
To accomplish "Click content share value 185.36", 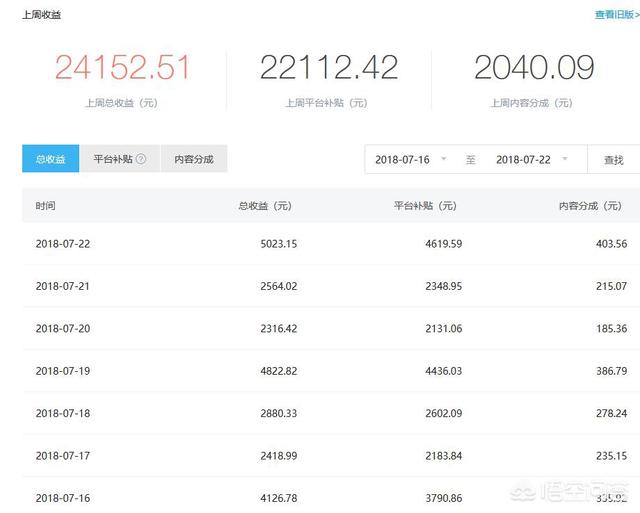I will [611, 329].
